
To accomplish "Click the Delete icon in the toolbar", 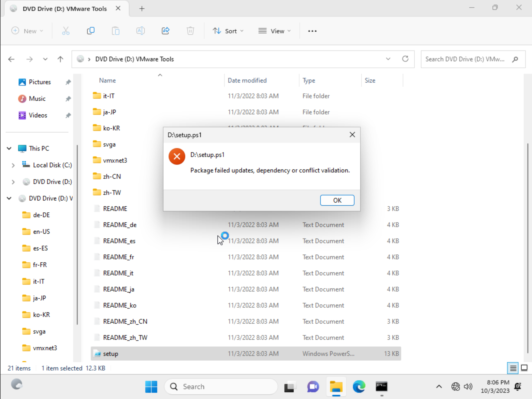I will pyautogui.click(x=190, y=31).
